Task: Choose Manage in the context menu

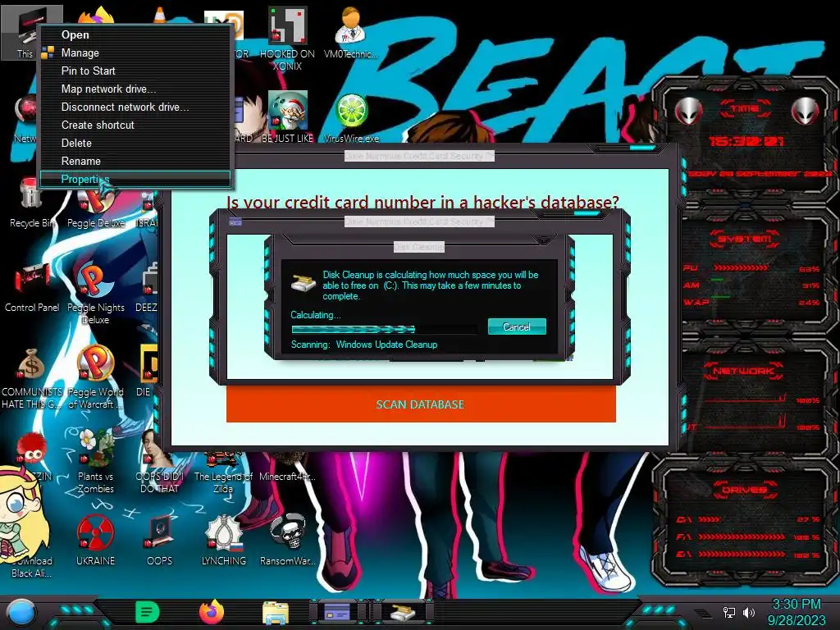Action: [136, 53]
